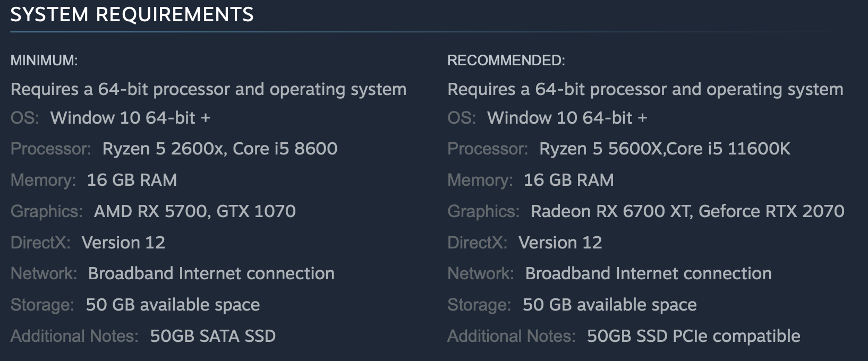Click recommended DirectX Version 12 text
This screenshot has height=361, width=868.
[x=560, y=243]
